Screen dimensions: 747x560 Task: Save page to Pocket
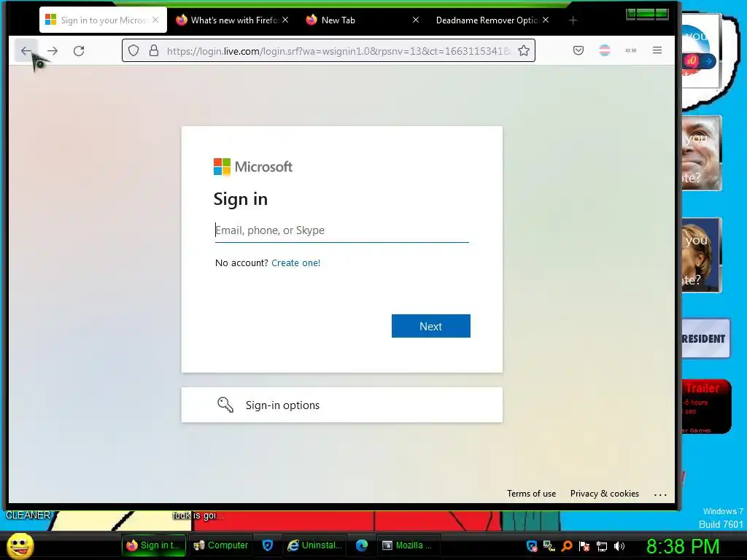click(x=578, y=50)
